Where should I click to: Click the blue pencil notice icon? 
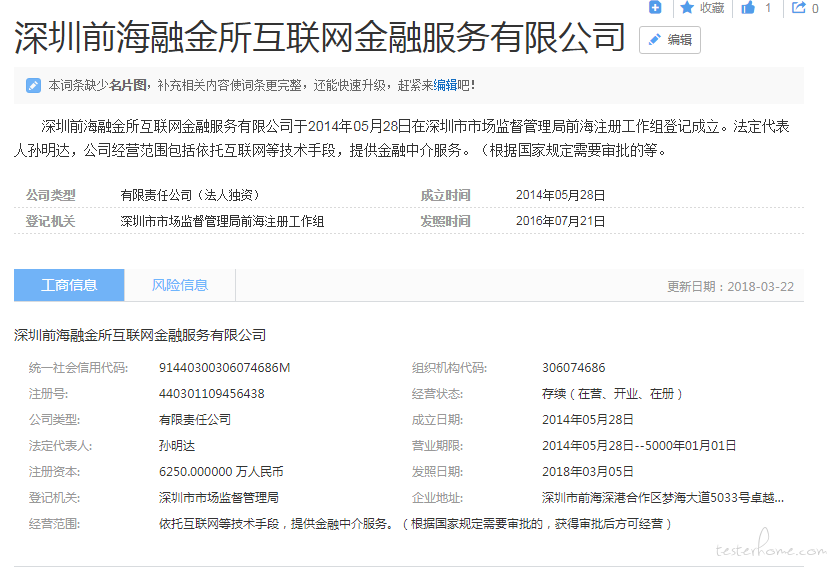click(33, 85)
